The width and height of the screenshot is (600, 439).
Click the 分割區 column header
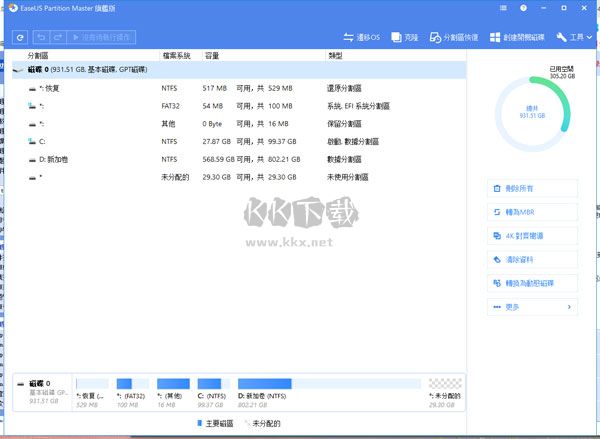[38, 56]
